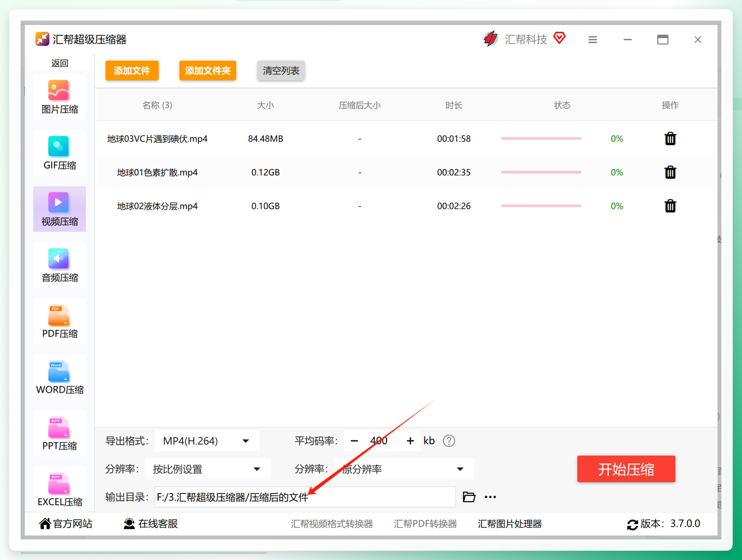Open the 汇帮PDF转换器 link
Screen dimensions: 742x560
tap(425, 524)
